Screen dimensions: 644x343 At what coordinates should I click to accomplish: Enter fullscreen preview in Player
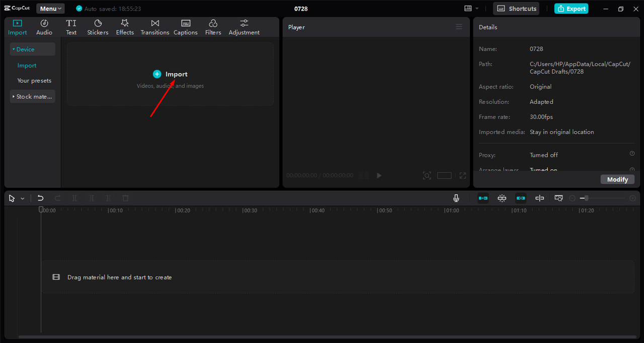[x=463, y=175]
